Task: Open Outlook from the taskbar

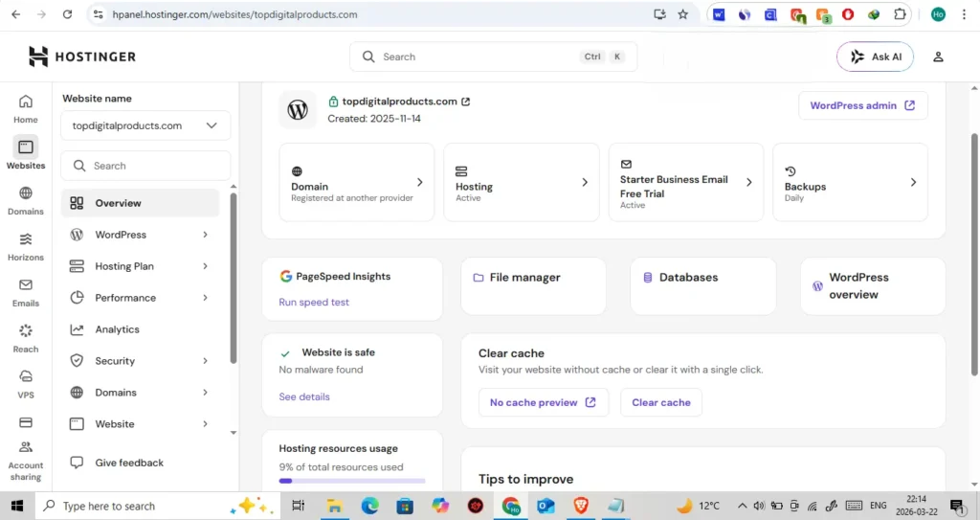Action: tap(546, 506)
